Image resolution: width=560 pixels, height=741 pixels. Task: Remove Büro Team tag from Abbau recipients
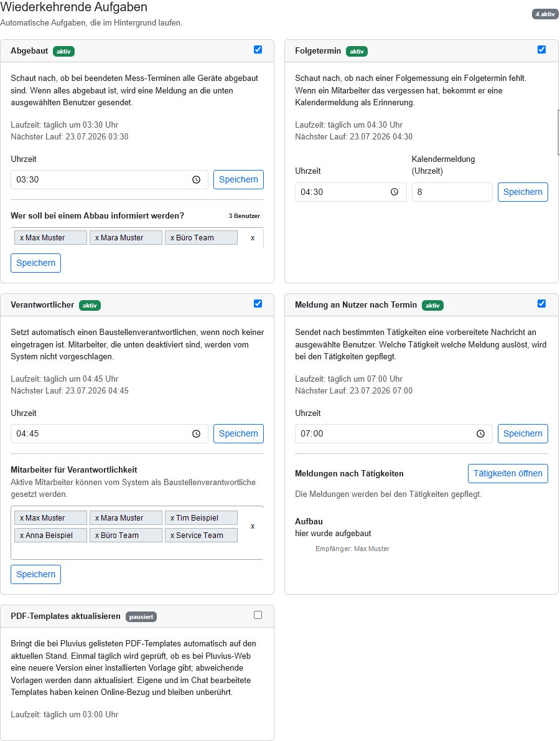(x=172, y=238)
